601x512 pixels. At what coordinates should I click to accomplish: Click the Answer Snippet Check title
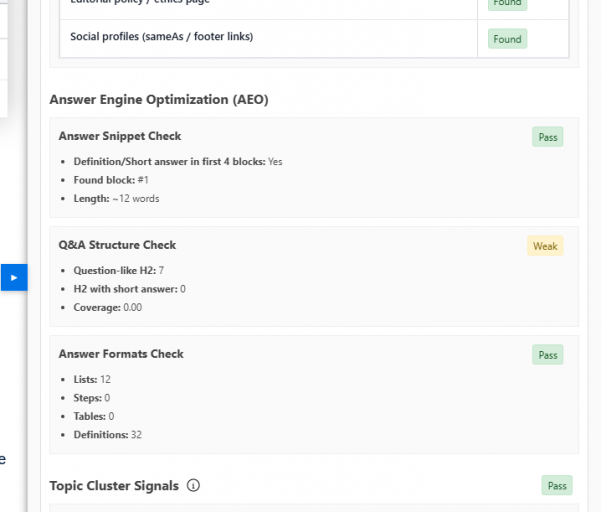(120, 136)
